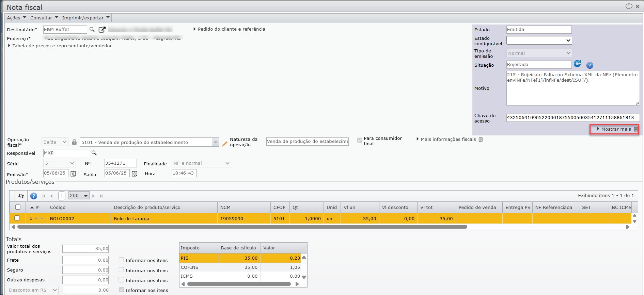Expand Mostrar mais section
This screenshot has width=644, height=295.
[x=614, y=129]
